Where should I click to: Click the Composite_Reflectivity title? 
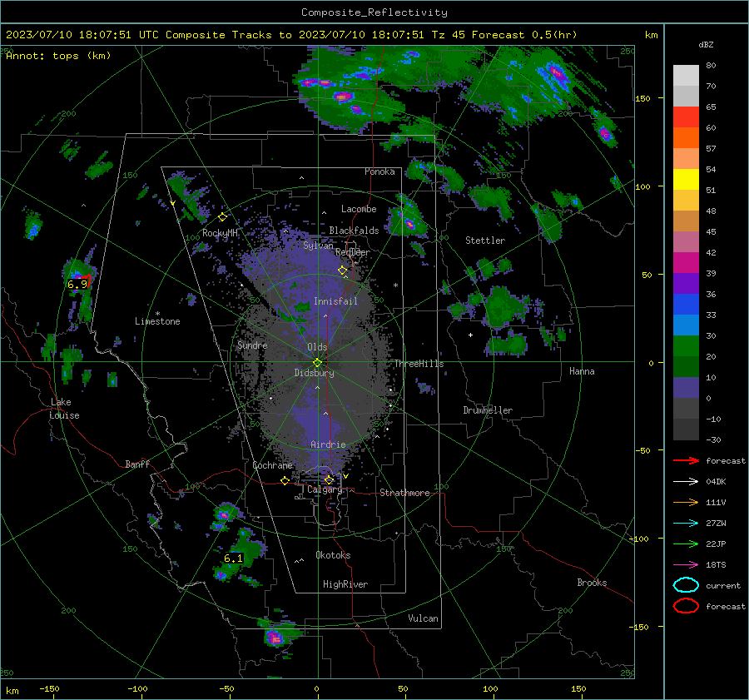click(374, 12)
